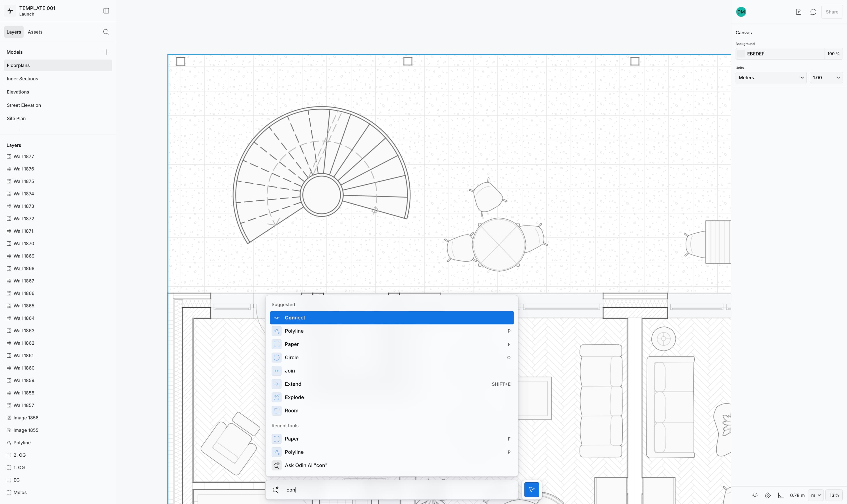Switch to the Layers tab
This screenshot has width=847, height=504.
coord(14,32)
